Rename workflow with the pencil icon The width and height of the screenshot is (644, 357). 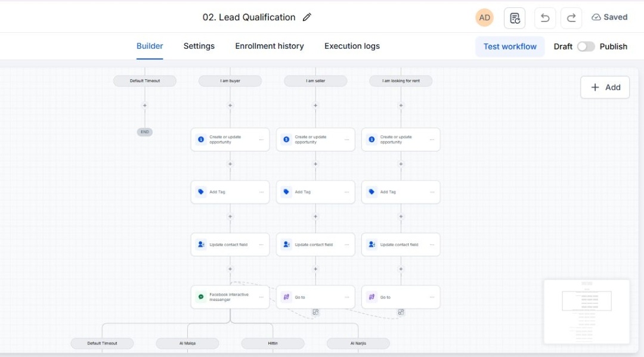tap(307, 17)
